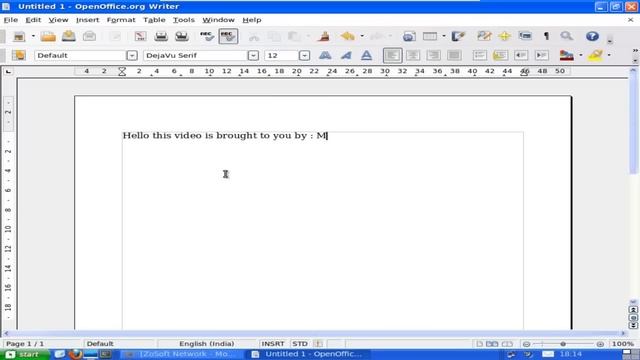Click INSRT mode in the status bar
Image resolution: width=640 pixels, height=360 pixels.
(x=273, y=344)
